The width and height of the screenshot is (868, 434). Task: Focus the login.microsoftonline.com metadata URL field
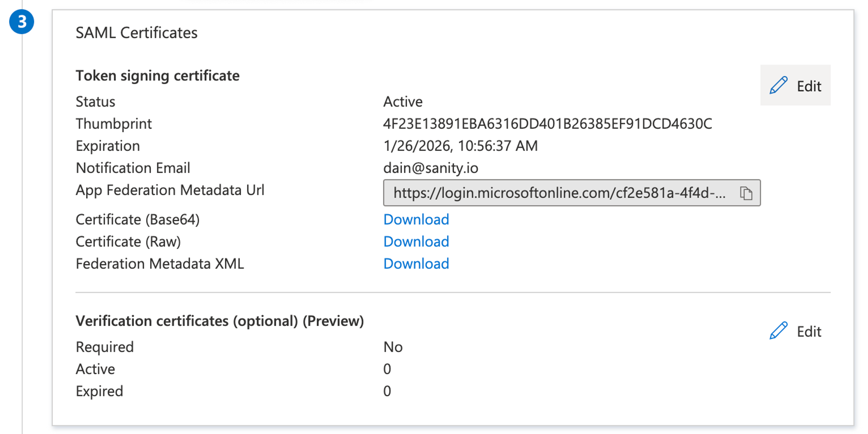[x=559, y=193]
